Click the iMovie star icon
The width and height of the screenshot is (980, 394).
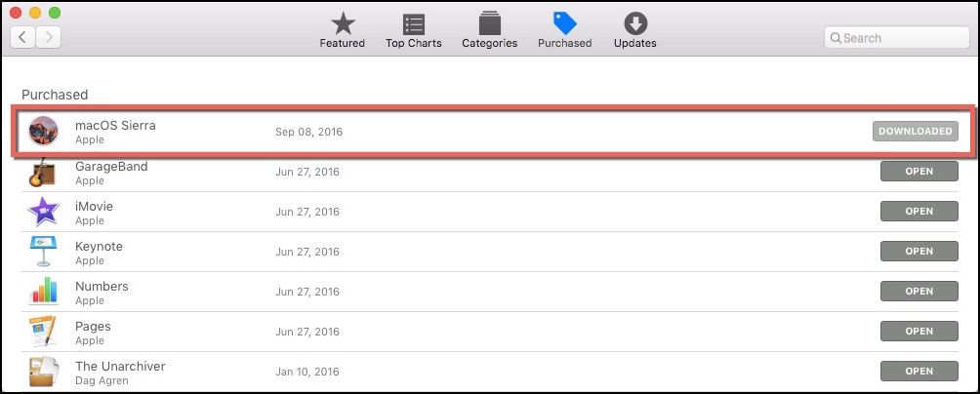tap(43, 211)
